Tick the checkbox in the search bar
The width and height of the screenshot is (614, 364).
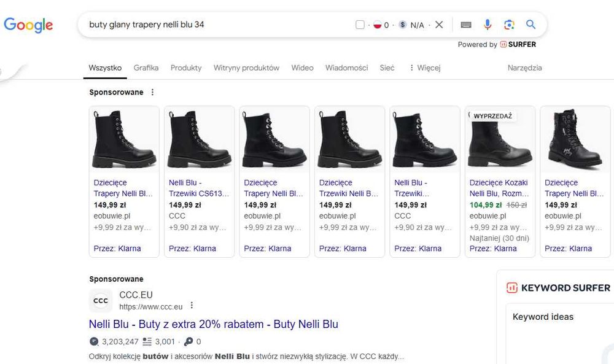(360, 25)
